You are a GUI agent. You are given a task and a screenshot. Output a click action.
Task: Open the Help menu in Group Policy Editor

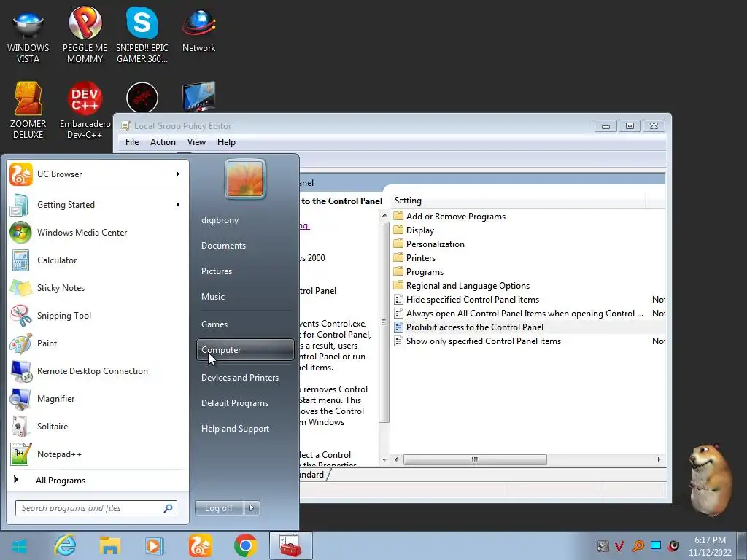pyautogui.click(x=226, y=142)
